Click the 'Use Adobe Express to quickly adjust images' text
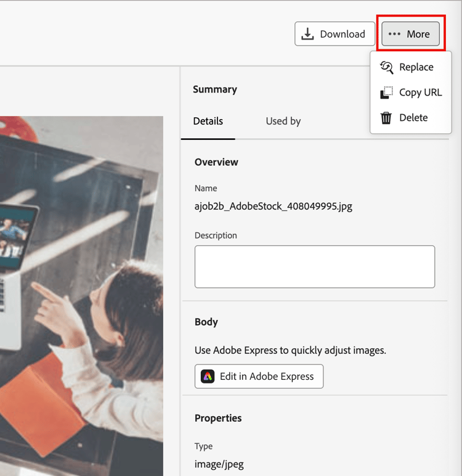This screenshot has height=476, width=462. pyautogui.click(x=290, y=350)
